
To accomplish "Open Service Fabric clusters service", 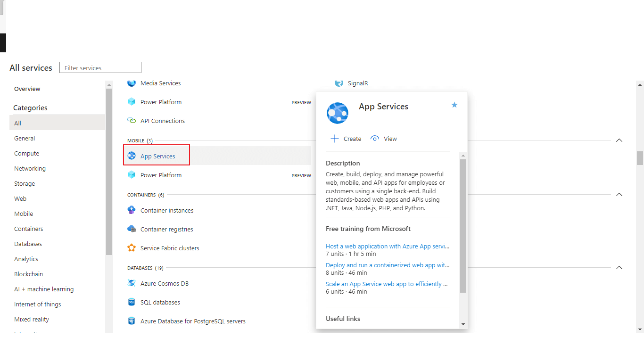I will pyautogui.click(x=170, y=248).
